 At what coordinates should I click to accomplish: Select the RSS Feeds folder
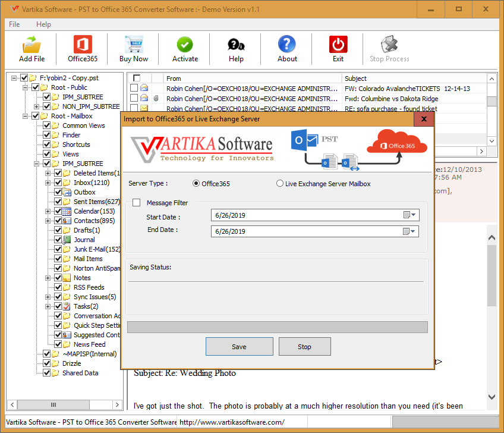(x=89, y=287)
